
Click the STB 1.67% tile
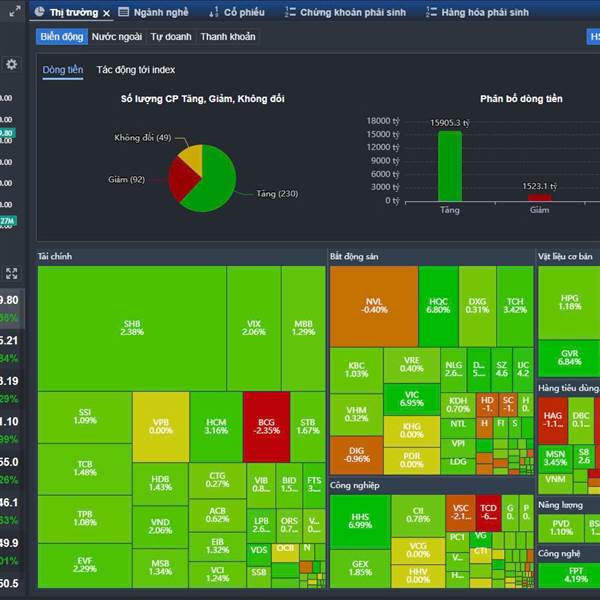pyautogui.click(x=308, y=427)
